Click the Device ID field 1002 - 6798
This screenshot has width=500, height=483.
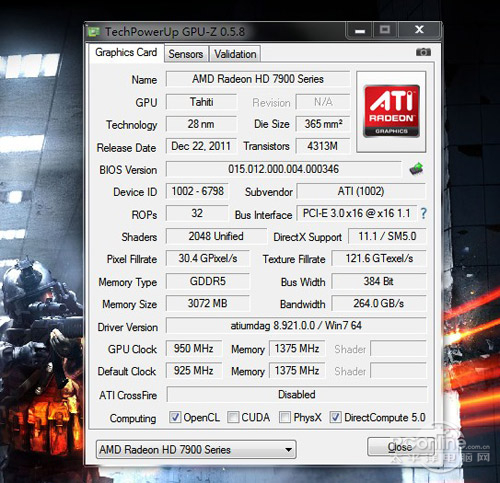point(197,191)
